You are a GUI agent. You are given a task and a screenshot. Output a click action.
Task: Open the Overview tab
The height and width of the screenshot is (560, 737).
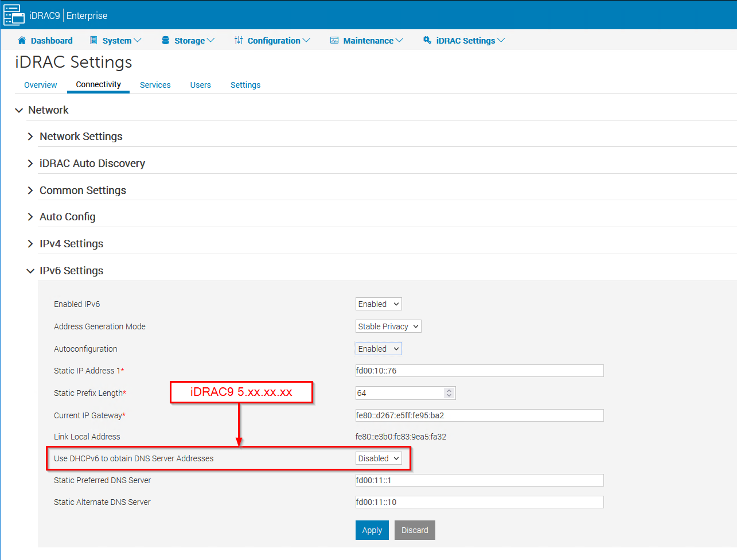tap(40, 84)
